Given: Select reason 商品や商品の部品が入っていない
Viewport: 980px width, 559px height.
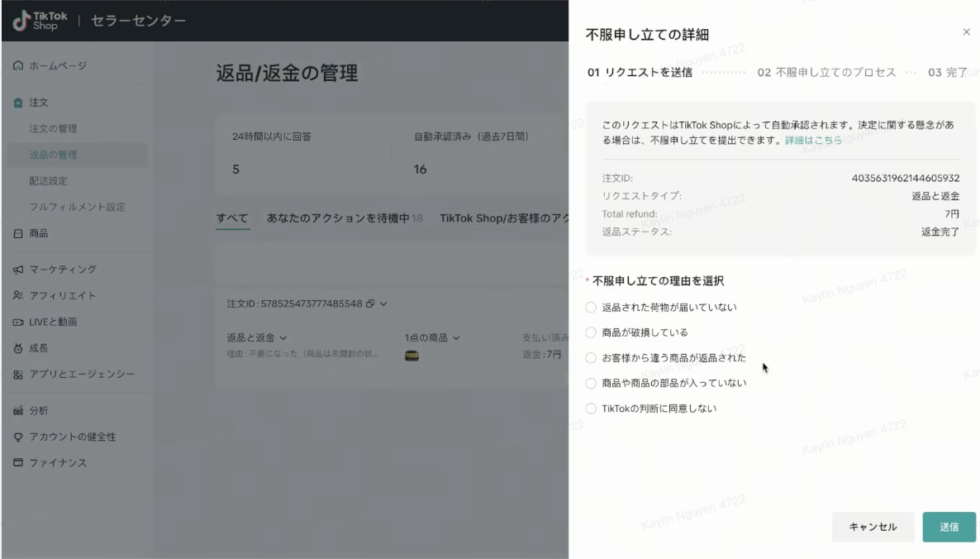Looking at the screenshot, I should (x=591, y=384).
